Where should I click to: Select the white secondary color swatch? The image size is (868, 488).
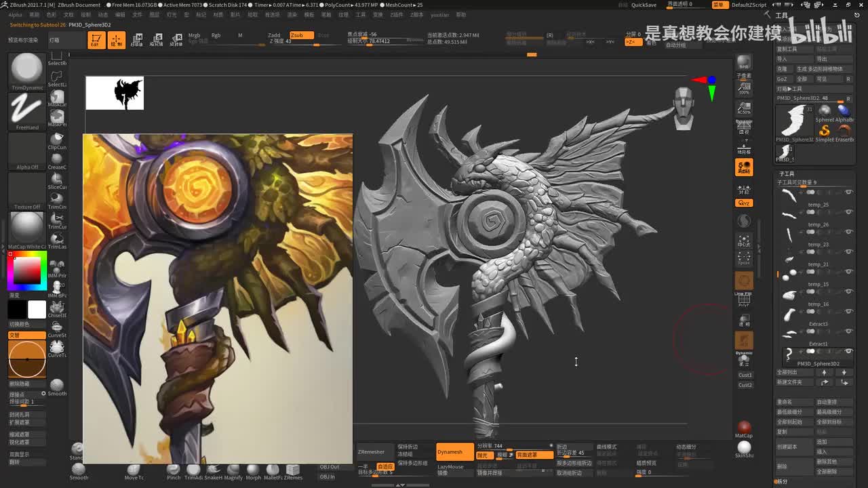[37, 310]
